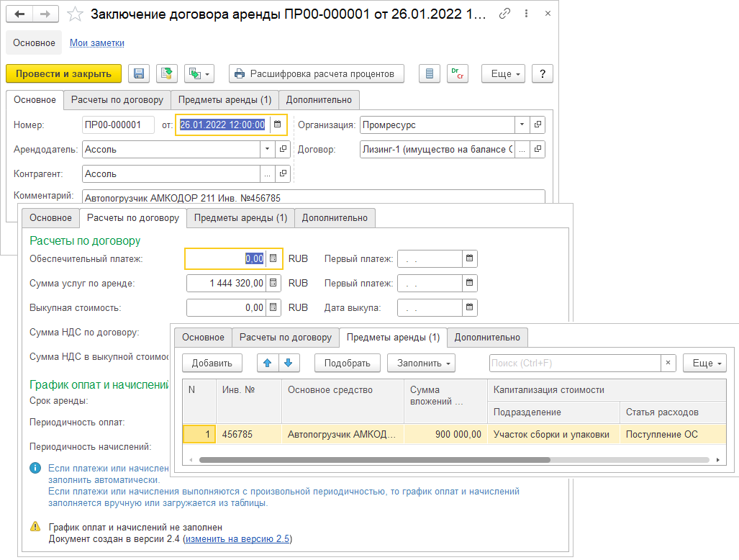The height and width of the screenshot is (560, 739).
Task: Expand the Арендодатель dropdown list
Action: pyautogui.click(x=267, y=150)
